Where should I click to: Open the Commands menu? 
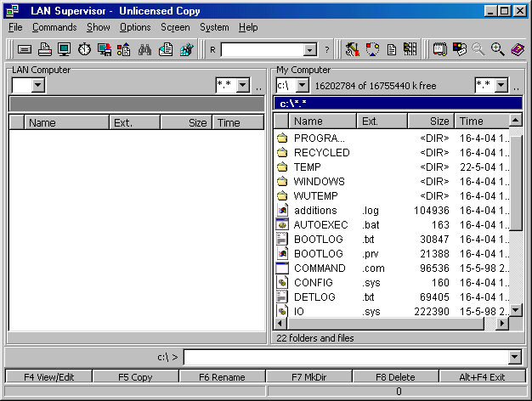point(54,27)
